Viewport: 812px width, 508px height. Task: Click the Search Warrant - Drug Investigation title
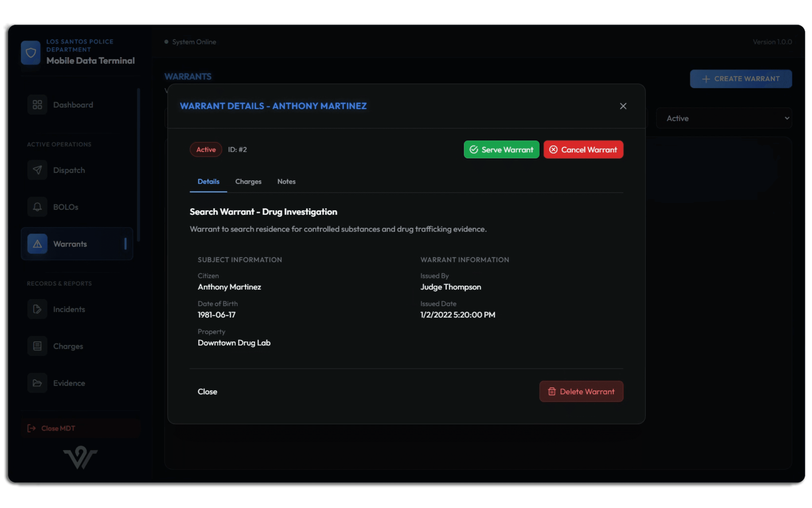click(263, 212)
